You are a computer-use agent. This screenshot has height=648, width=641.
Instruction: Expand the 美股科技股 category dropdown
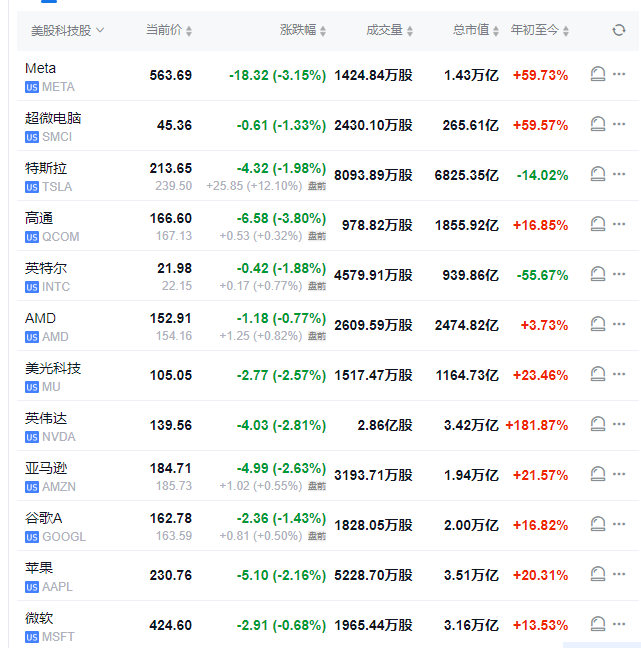(x=68, y=31)
